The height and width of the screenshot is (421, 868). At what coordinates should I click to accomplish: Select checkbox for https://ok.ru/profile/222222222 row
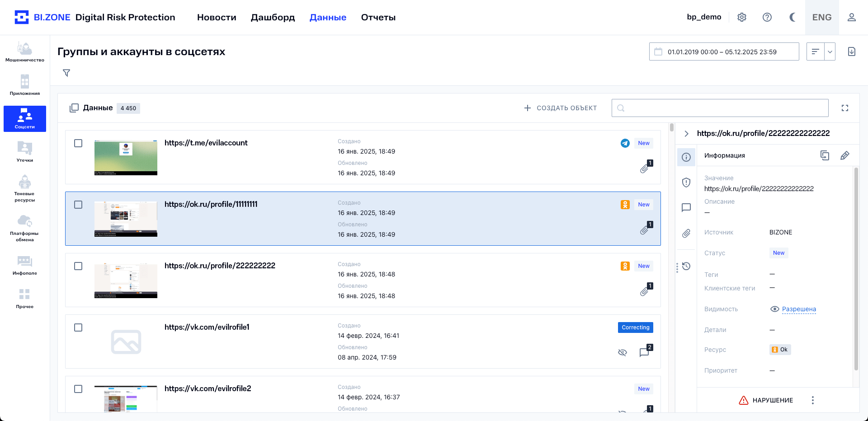pos(78,266)
